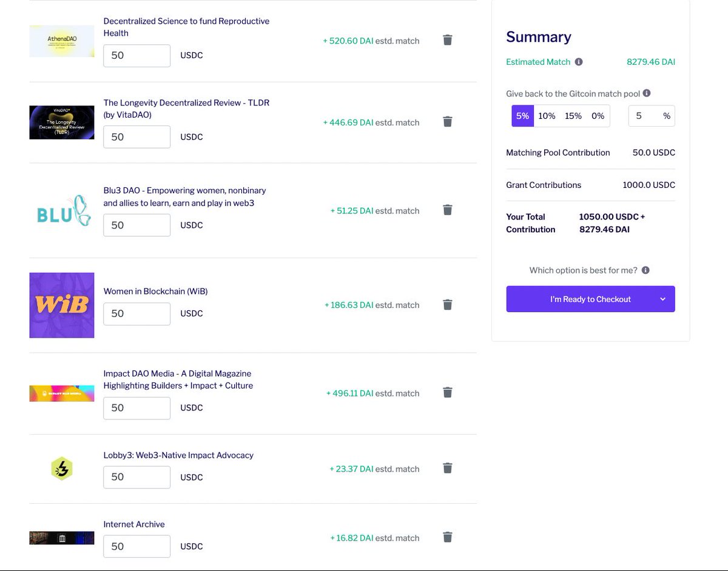Select the 15% Gitcoin match pool option

(571, 115)
